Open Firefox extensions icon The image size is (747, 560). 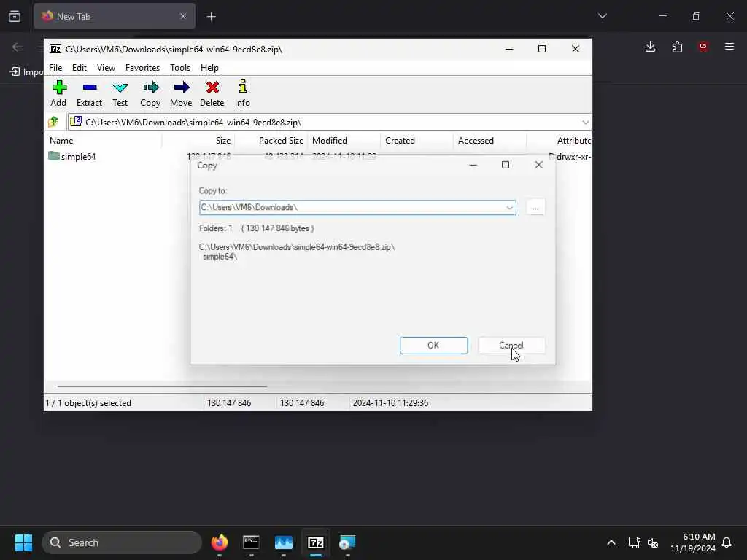click(677, 47)
